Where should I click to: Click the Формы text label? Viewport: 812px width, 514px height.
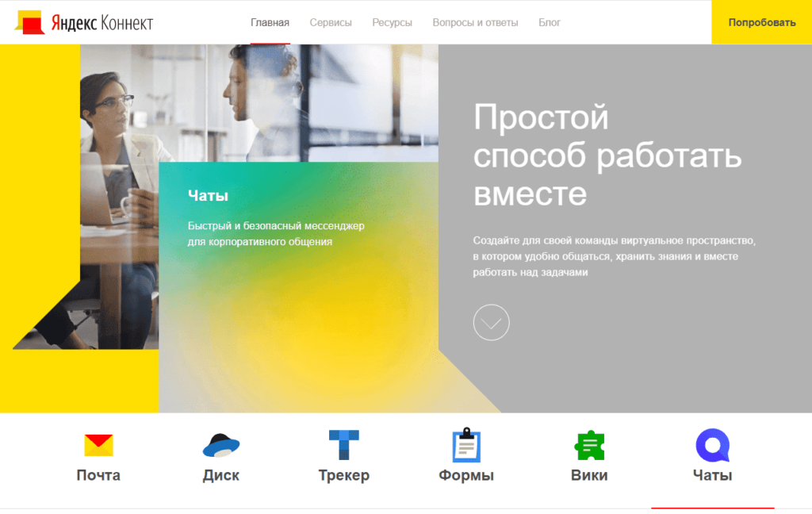(x=466, y=476)
